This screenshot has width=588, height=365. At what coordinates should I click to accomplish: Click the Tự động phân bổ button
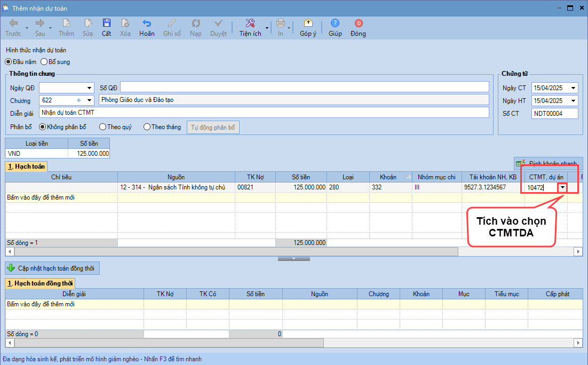213,127
